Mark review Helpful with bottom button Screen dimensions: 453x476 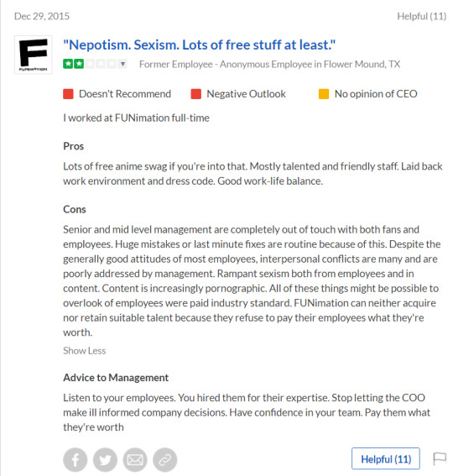[x=386, y=458]
